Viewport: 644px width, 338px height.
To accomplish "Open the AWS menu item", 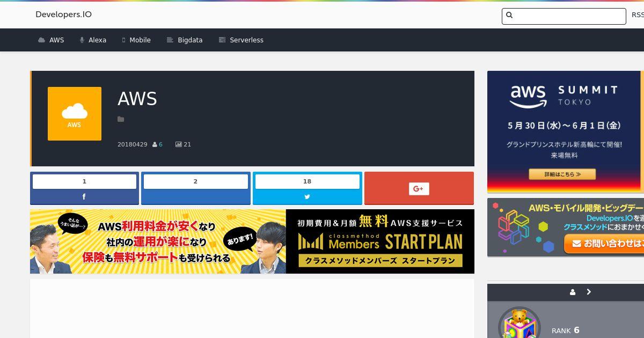I will coord(51,40).
